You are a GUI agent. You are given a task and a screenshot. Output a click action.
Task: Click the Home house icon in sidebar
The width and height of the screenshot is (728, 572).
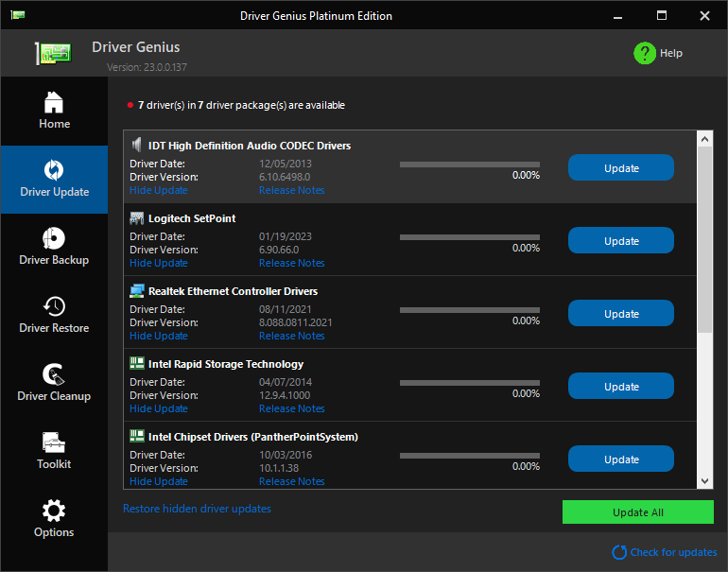coord(54,102)
